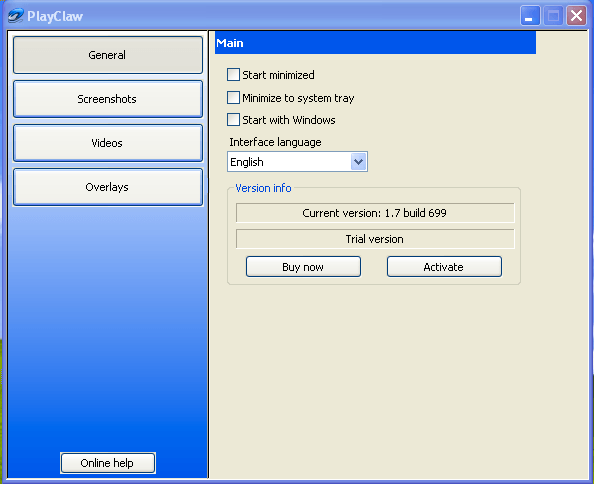This screenshot has width=594, height=484.
Task: Click the Main header bar
Action: [375, 43]
